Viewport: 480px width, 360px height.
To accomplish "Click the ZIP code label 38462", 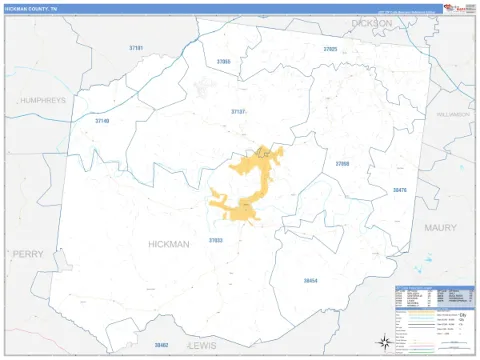I will coord(161,345).
